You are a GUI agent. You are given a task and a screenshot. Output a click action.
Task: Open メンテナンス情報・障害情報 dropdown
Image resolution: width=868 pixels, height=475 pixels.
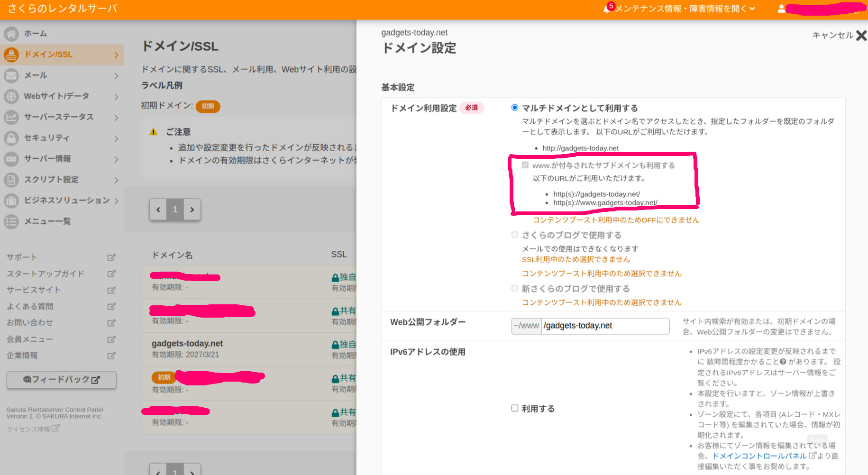(685, 9)
